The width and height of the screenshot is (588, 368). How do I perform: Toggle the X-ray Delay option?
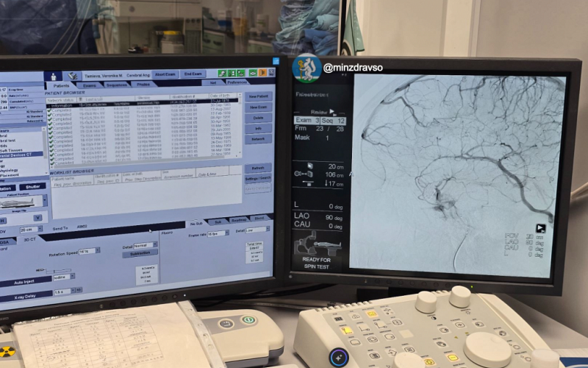click(x=25, y=297)
